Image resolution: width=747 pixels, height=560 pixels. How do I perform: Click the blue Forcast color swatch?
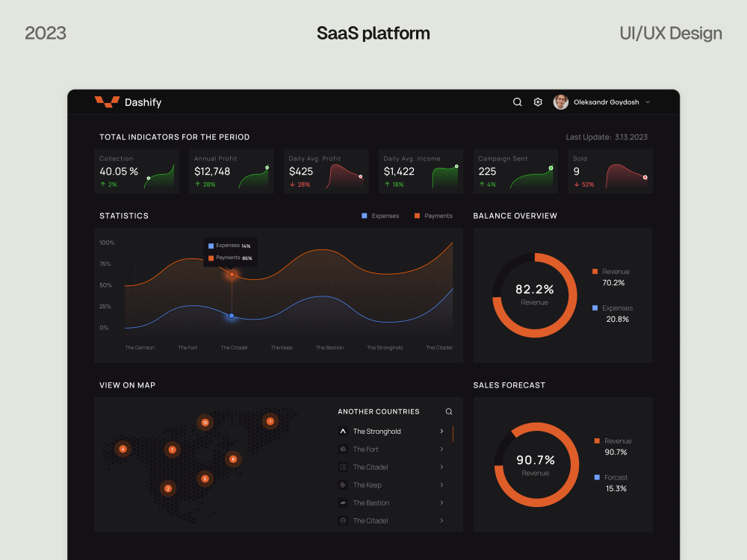click(597, 477)
